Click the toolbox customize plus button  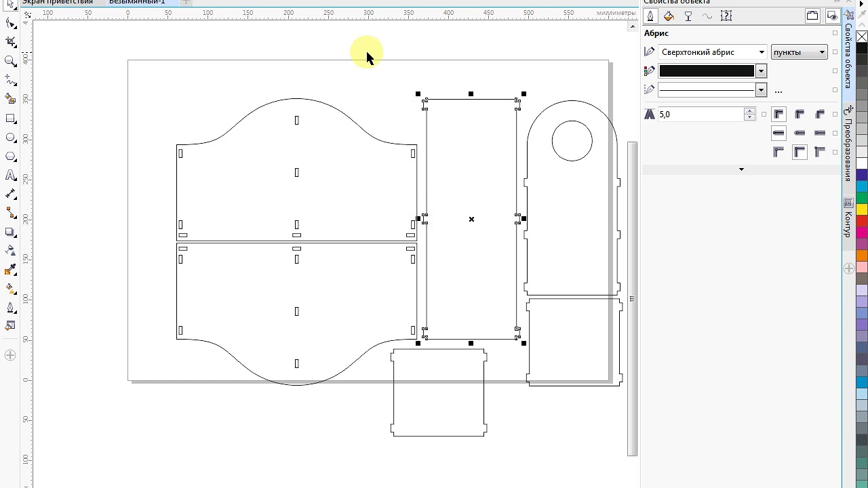[x=10, y=355]
